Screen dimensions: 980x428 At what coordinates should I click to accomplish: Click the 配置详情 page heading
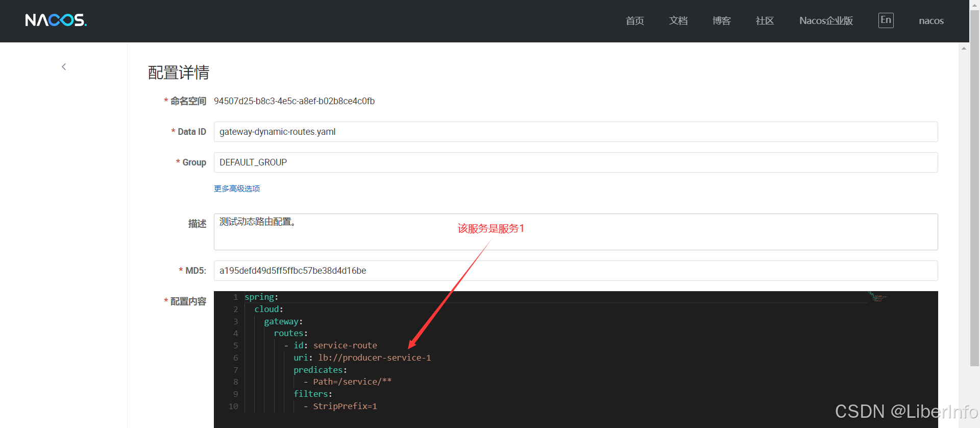pos(179,73)
